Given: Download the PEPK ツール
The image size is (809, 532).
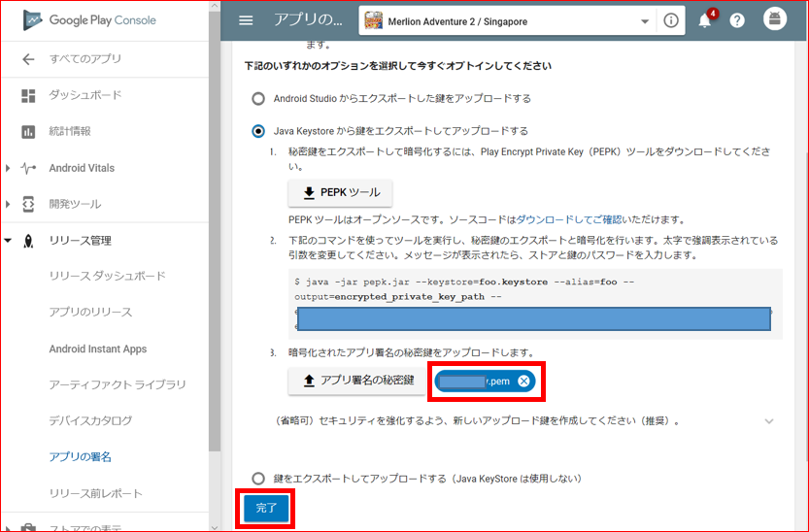Looking at the screenshot, I should click(x=340, y=193).
